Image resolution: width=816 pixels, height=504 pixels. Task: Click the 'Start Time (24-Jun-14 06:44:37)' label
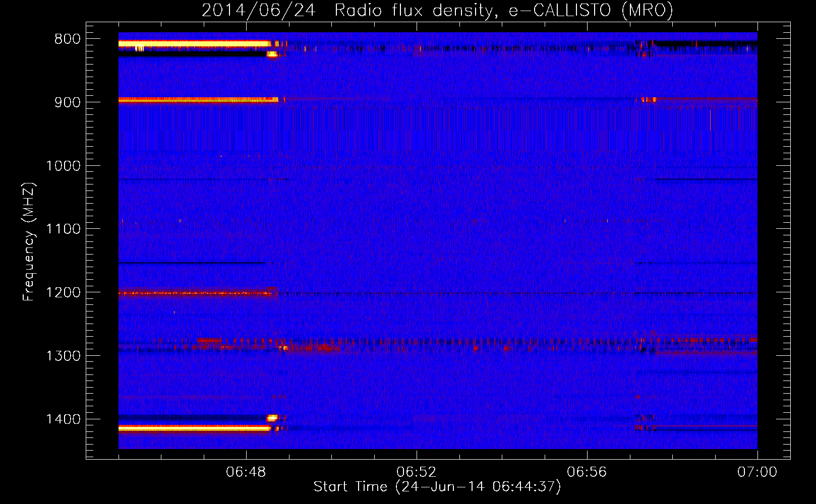click(437, 487)
